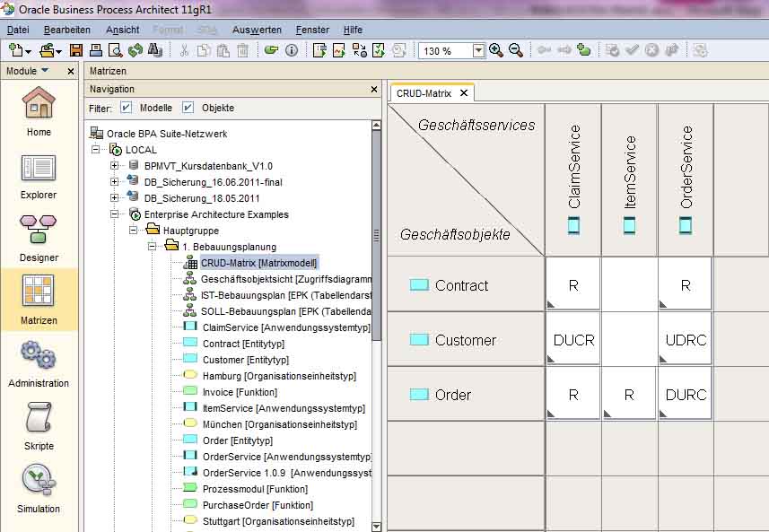Select Geschäftsobjektsicht tree item
This screenshot has width=769, height=532.
tap(286, 279)
